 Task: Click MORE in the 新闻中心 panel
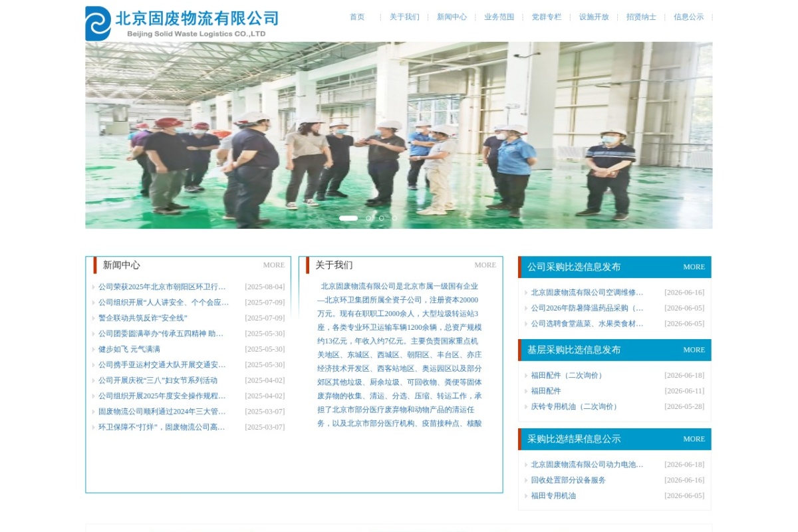click(x=274, y=265)
